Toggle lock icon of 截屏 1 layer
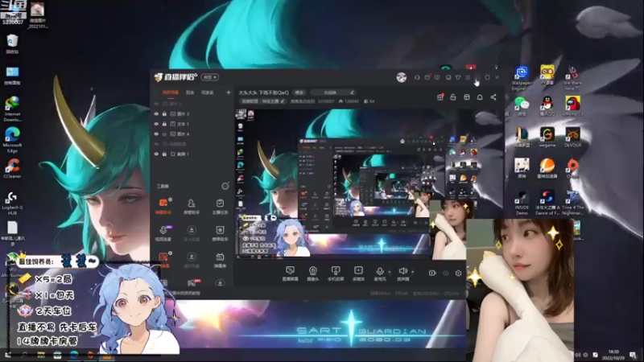 tap(164, 154)
